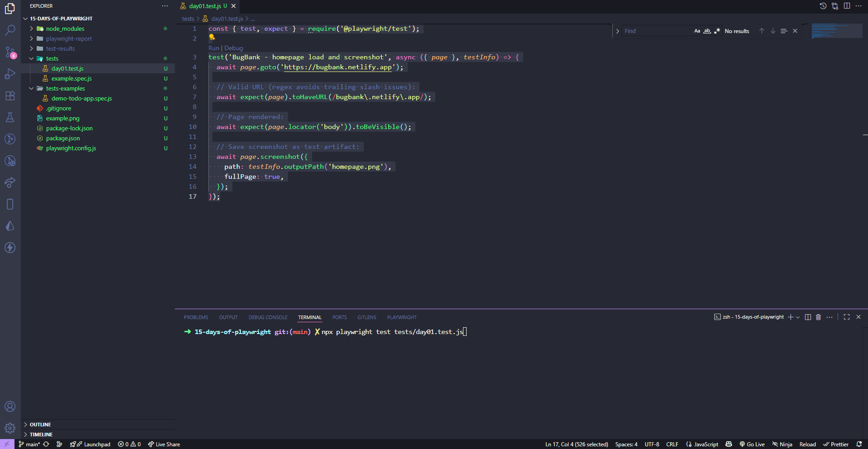Switch to the GitLens panel tab
Viewport: 868px width, 449px height.
coord(366,317)
